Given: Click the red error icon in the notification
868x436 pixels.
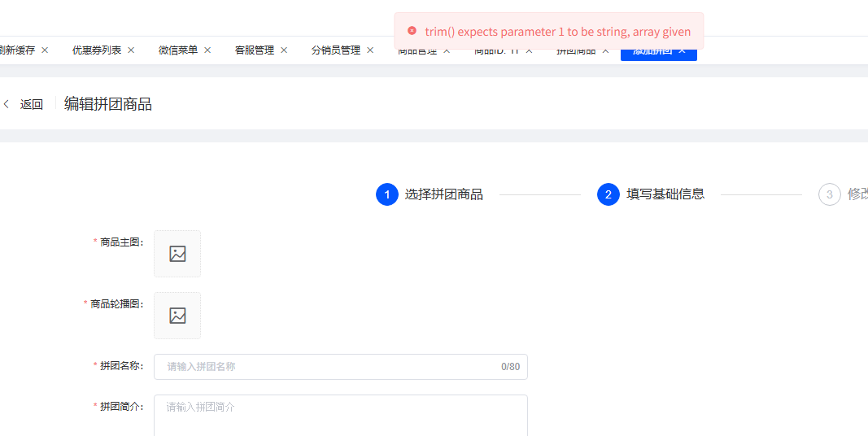Looking at the screenshot, I should pyautogui.click(x=412, y=31).
